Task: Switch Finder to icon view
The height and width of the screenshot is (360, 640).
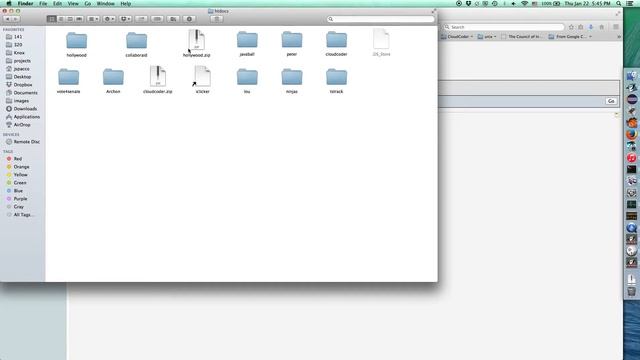Action: (51, 19)
